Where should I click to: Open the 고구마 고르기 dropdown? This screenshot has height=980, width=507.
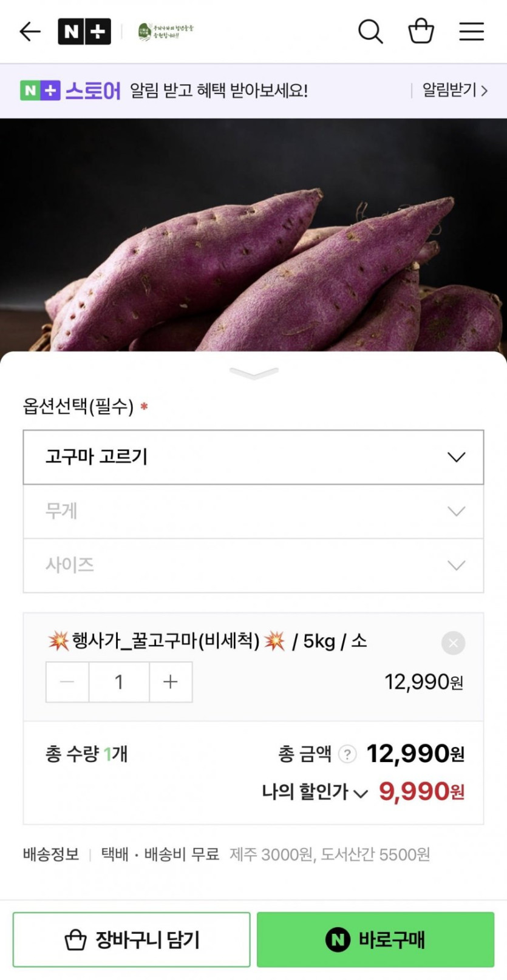click(x=253, y=457)
